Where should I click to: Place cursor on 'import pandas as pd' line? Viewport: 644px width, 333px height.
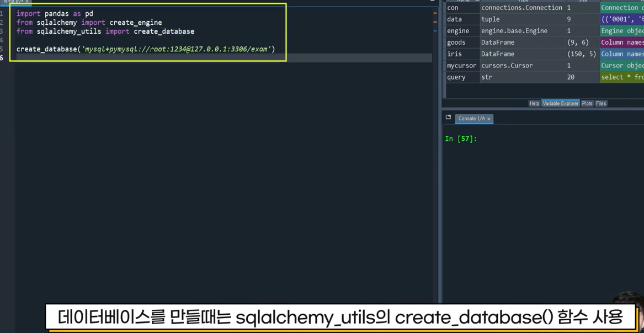(55, 14)
